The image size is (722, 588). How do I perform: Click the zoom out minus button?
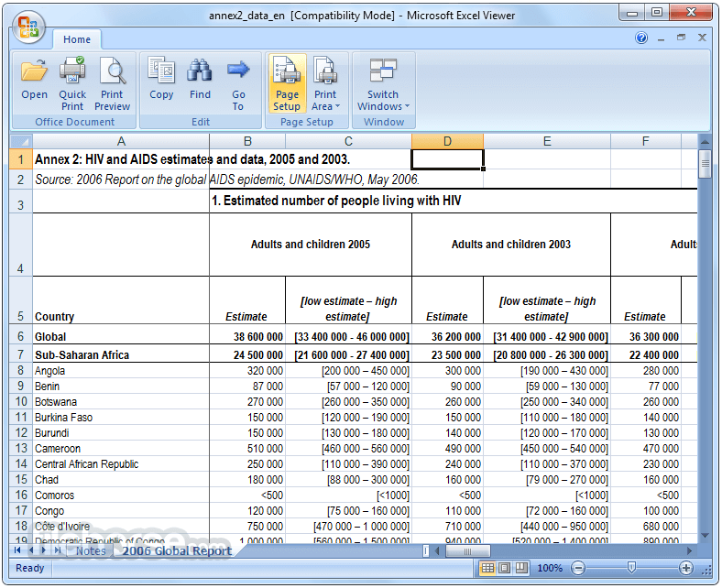pos(578,568)
